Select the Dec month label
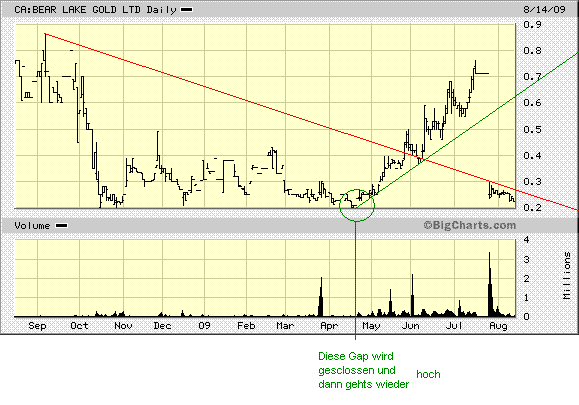The height and width of the screenshot is (405, 579). pos(162,326)
